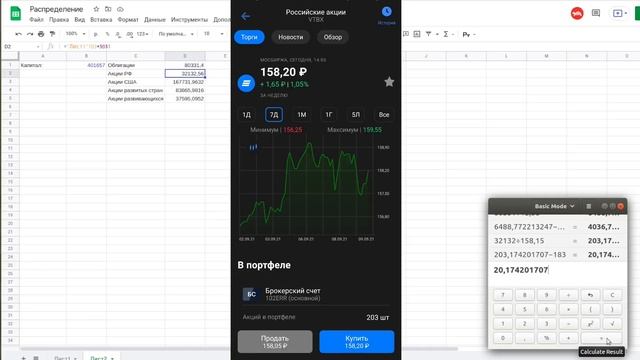
Task: Select the 7Д chart period
Action: click(273, 115)
